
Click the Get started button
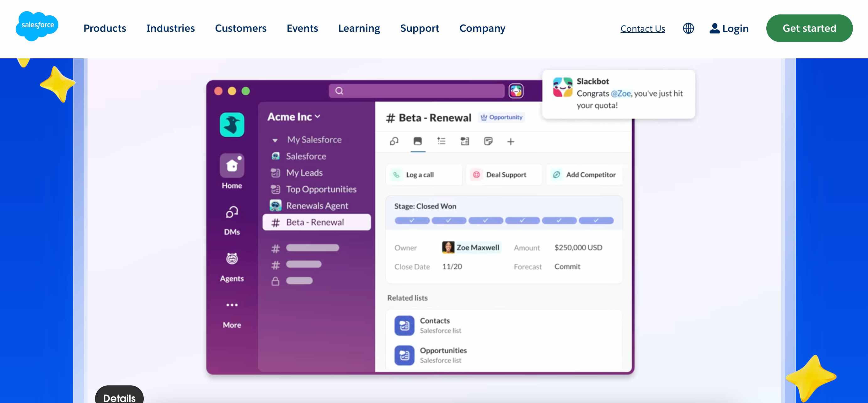[x=809, y=28]
